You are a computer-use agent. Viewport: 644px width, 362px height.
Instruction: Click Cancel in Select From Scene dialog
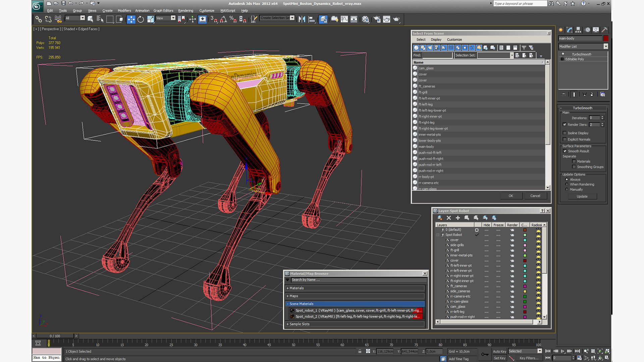click(x=535, y=196)
